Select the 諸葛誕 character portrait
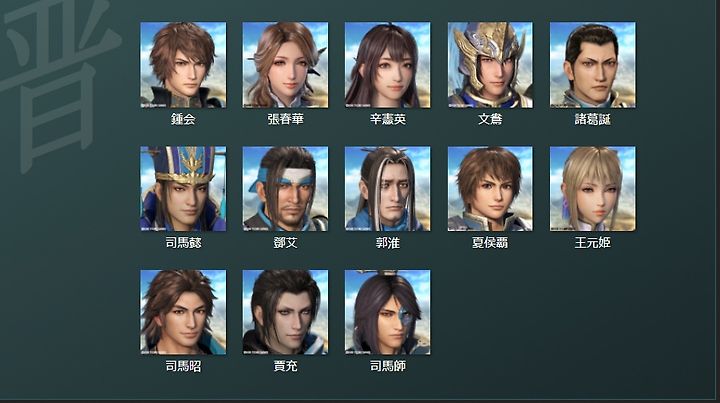Screen dimensions: 720x403 [x=593, y=65]
